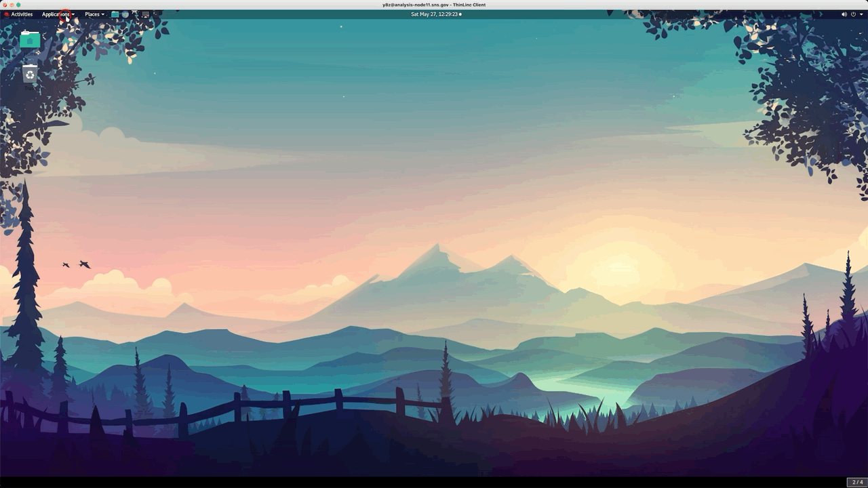
Task: Expand the arrow next to Applications
Action: pos(73,14)
